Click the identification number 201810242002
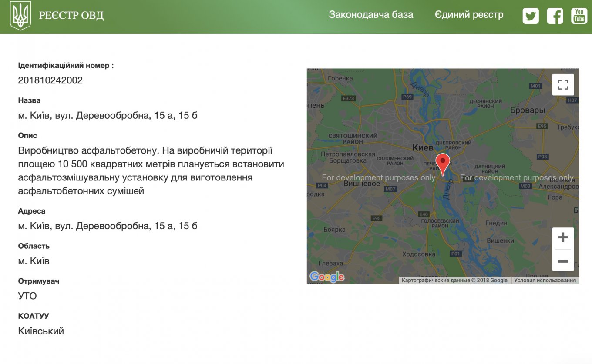The width and height of the screenshot is (592, 364). pyautogui.click(x=50, y=80)
